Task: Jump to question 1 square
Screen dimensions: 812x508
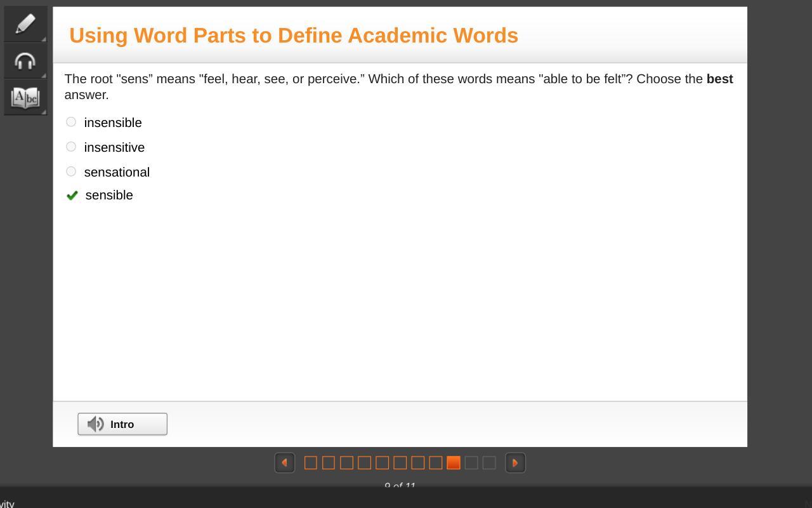Action: [x=311, y=463]
